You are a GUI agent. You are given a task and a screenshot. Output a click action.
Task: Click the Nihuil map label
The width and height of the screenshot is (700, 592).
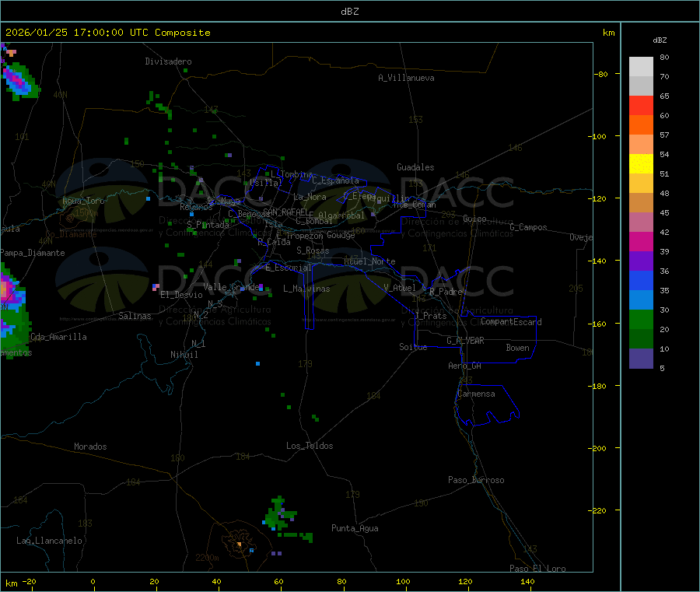click(x=184, y=355)
